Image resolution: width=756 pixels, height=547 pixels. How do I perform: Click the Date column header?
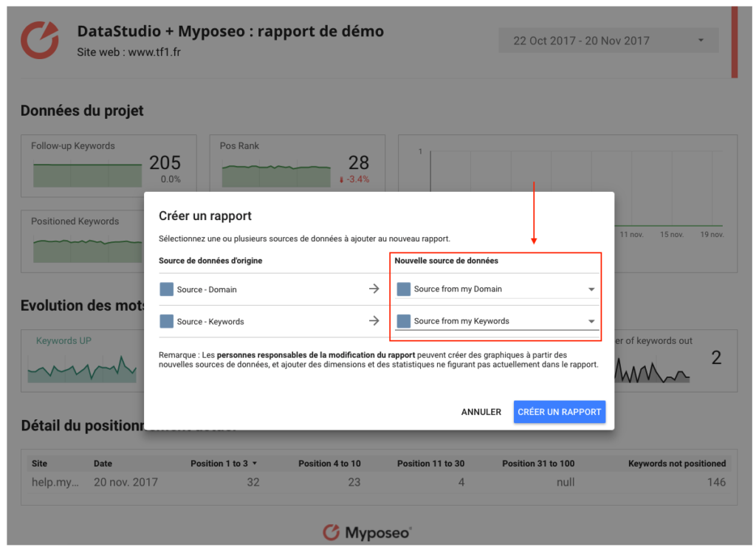coord(103,464)
